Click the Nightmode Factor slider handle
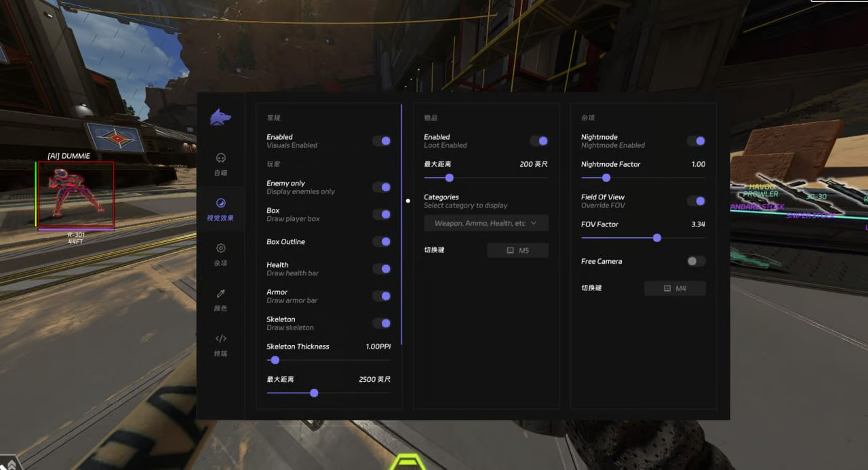Screen dimensions: 868x470 click(x=606, y=178)
